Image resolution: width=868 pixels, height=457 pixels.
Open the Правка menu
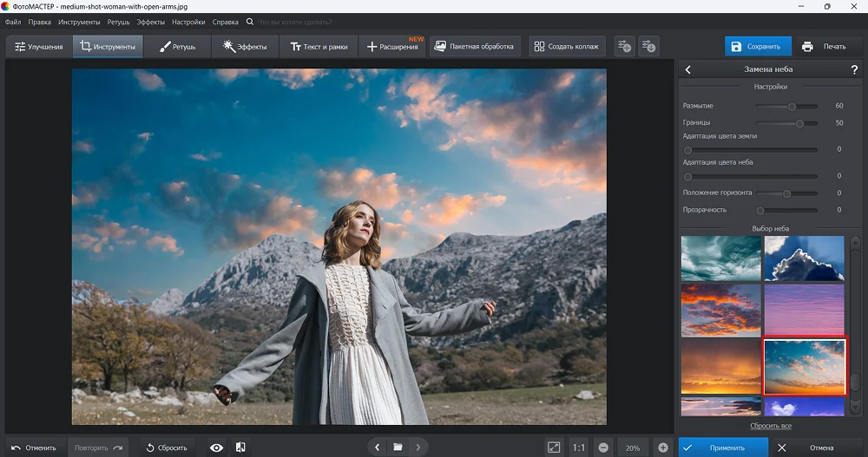coord(39,23)
